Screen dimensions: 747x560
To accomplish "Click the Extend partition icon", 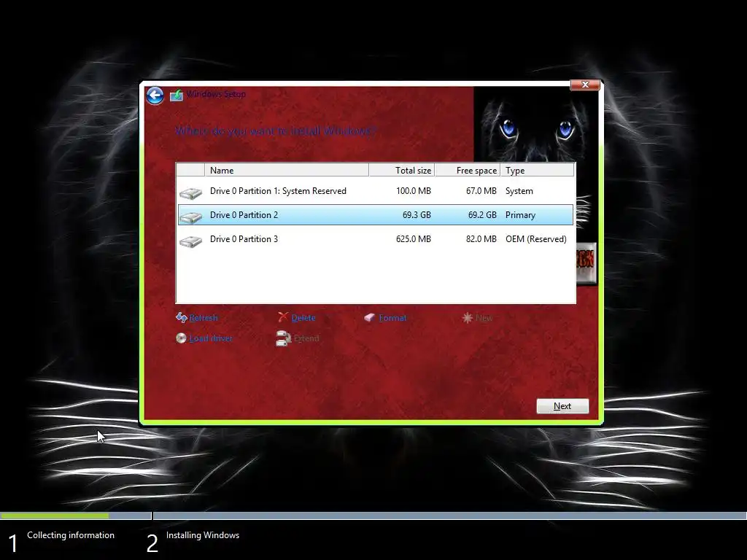I will [x=284, y=338].
